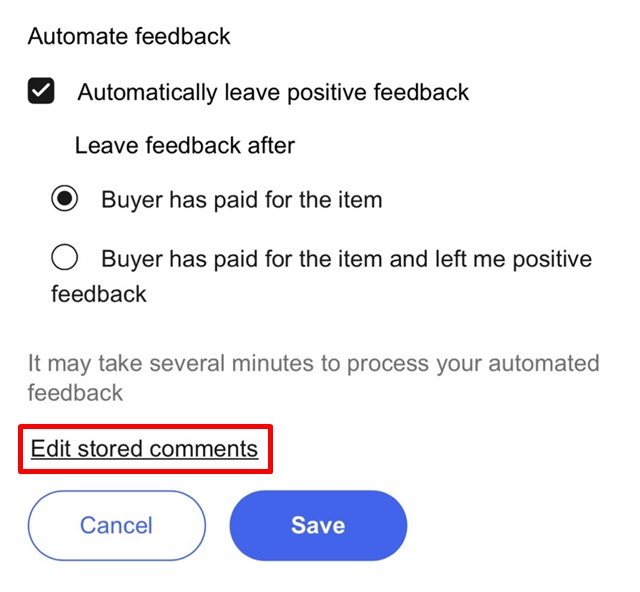Save the automated feedback settings
This screenshot has height=592, width=640.
click(318, 525)
